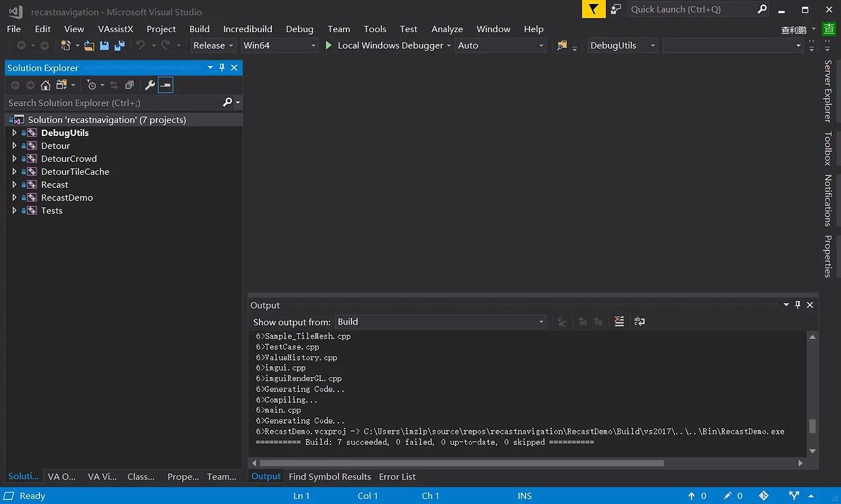Open the File menu
This screenshot has width=841, height=504.
click(14, 29)
